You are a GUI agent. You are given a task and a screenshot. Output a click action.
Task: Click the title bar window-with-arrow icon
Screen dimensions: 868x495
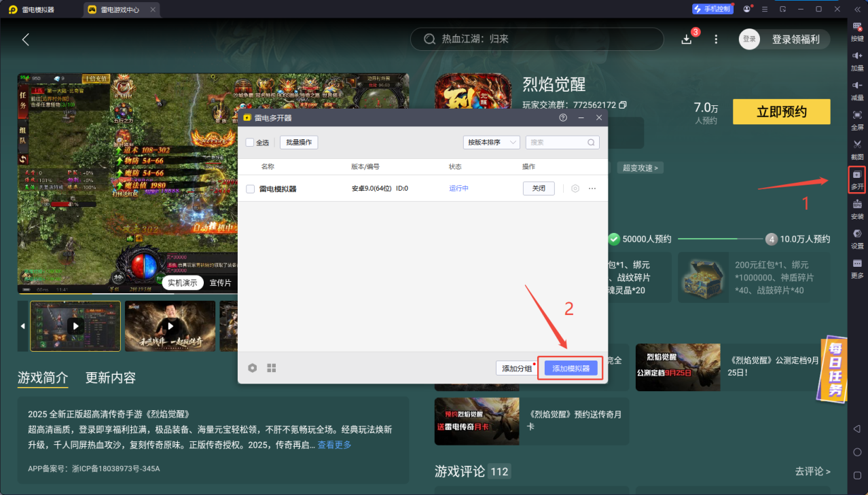coord(783,9)
